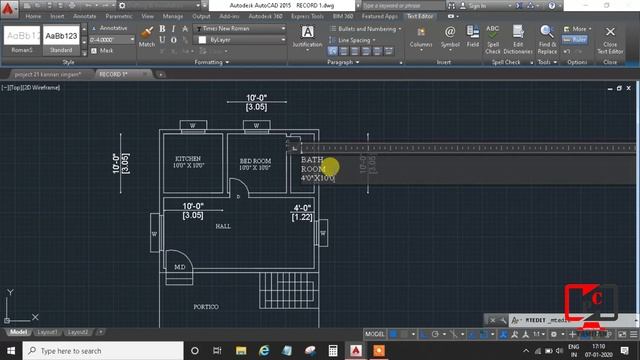This screenshot has height=360, width=640.
Task: Open Line Spacing dropdown
Action: tap(353, 40)
